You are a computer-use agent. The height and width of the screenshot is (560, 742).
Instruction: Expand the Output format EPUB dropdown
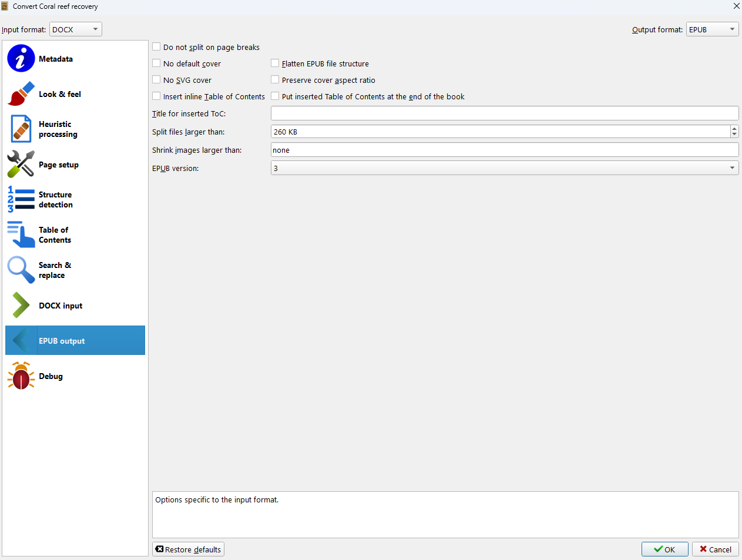click(x=712, y=29)
